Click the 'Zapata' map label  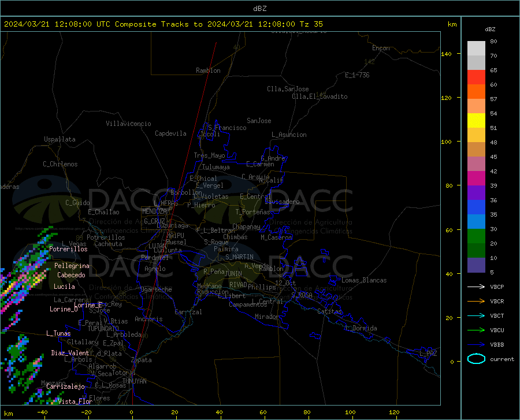pyautogui.click(x=142, y=360)
